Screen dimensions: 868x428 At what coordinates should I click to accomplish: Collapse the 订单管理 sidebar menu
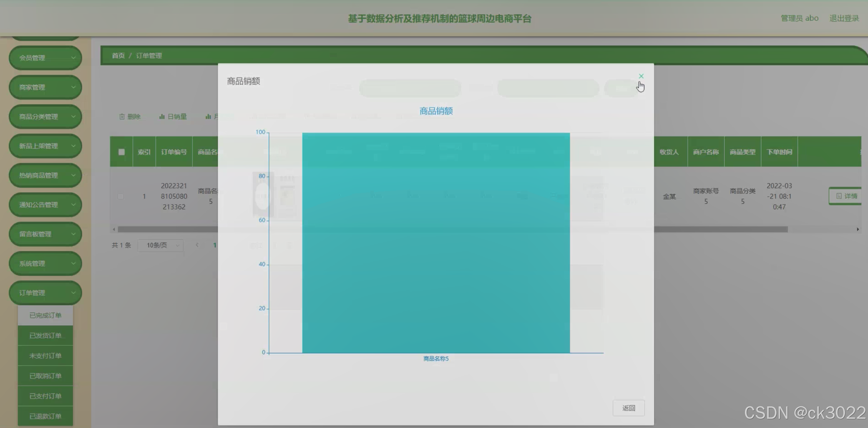tap(45, 293)
